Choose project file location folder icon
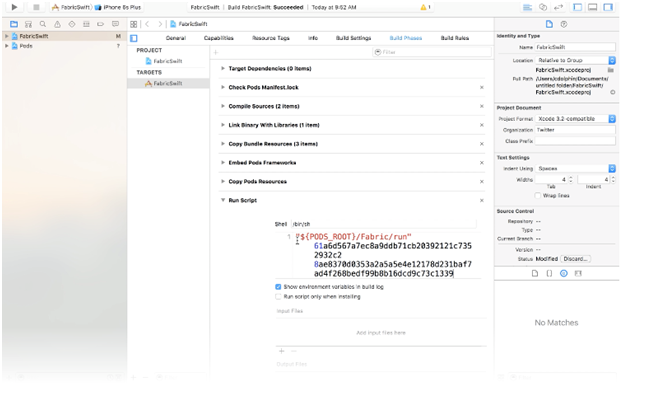This screenshot has height=395, width=646. [x=611, y=70]
